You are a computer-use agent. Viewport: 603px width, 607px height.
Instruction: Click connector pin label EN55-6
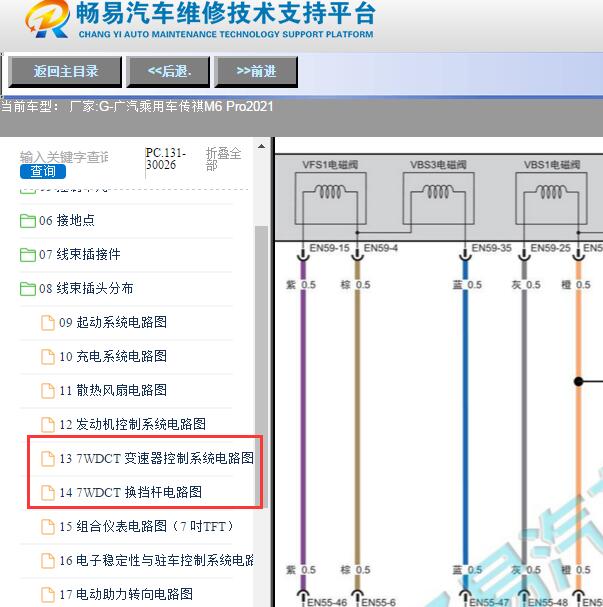(379, 602)
